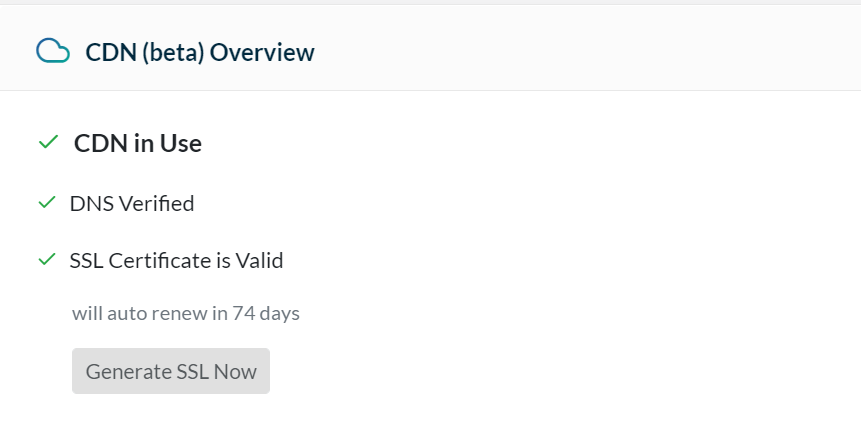Select the CDN (beta) Overview heading
Image resolution: width=861 pixels, height=424 pixels.
coord(200,52)
